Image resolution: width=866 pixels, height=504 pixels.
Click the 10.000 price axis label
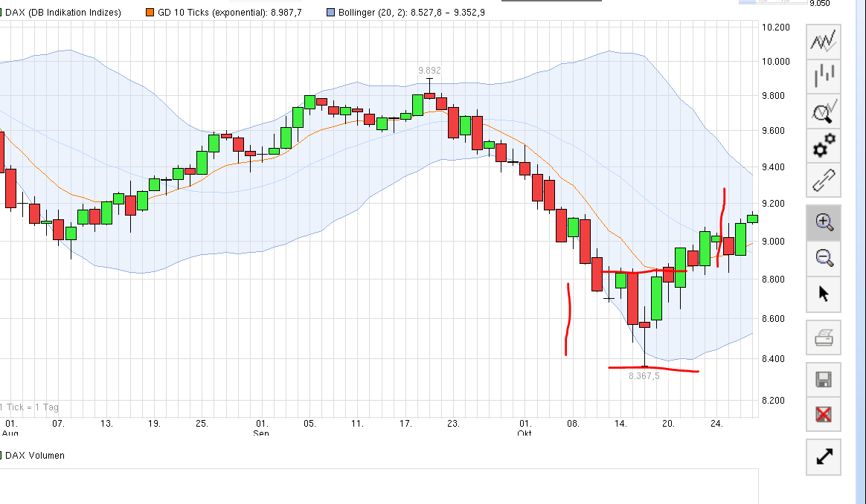(x=775, y=61)
